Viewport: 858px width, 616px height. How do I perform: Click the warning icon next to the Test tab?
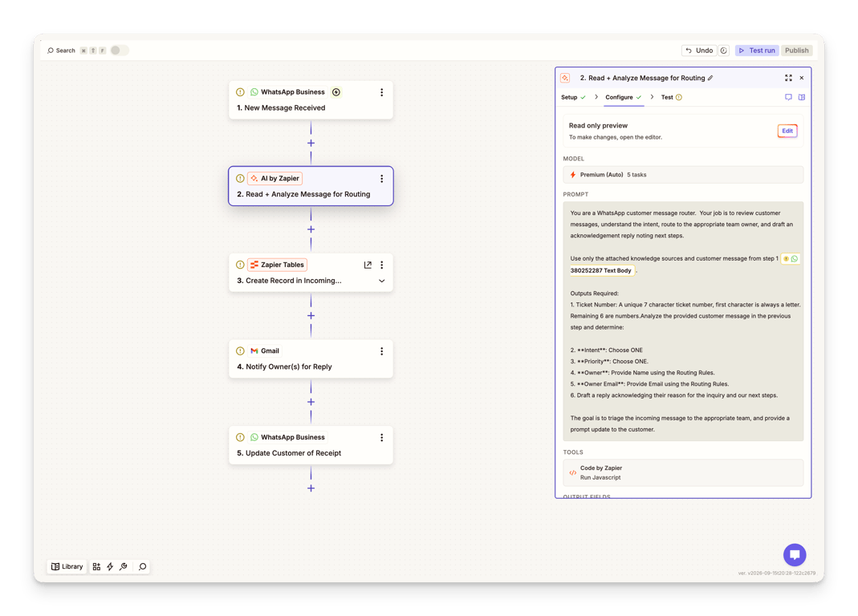[679, 97]
